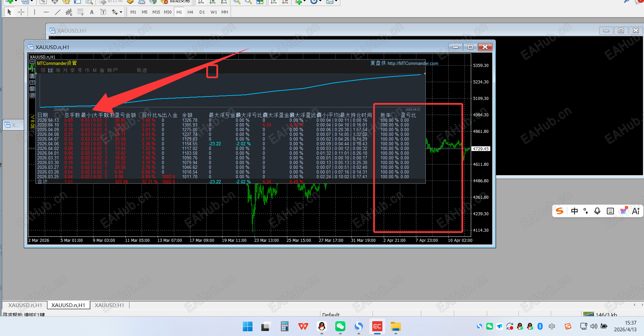
Task: Choose the text label tool
Action: 103,12
